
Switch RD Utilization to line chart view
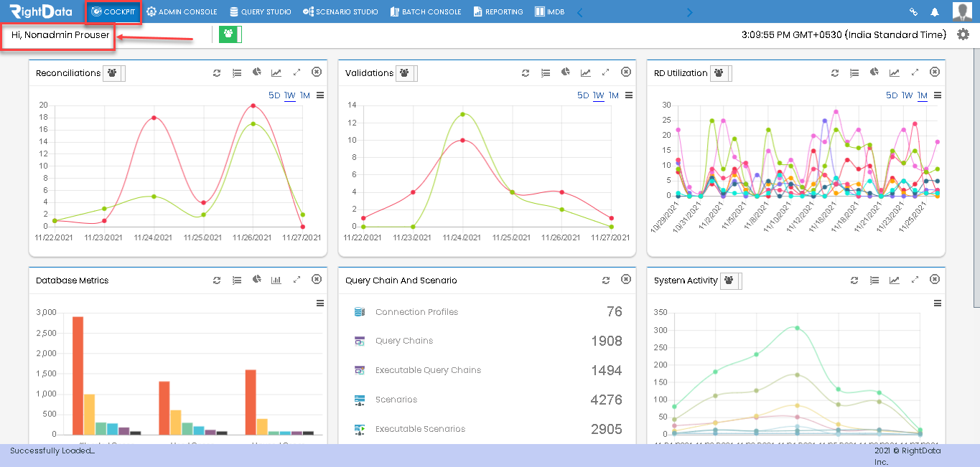895,72
